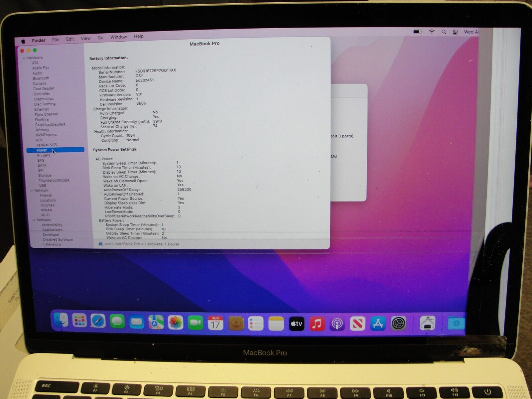Open Launchpad from the Dock
The height and width of the screenshot is (399, 532).
pyautogui.click(x=79, y=321)
